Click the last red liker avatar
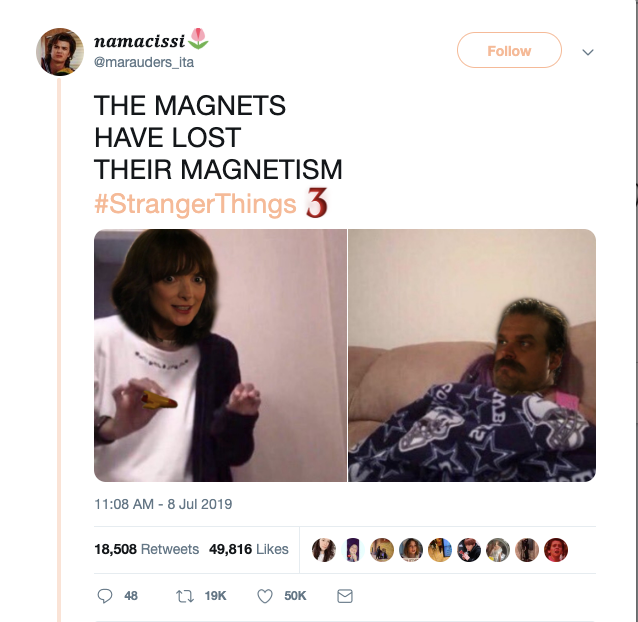This screenshot has height=622, width=638. [556, 550]
